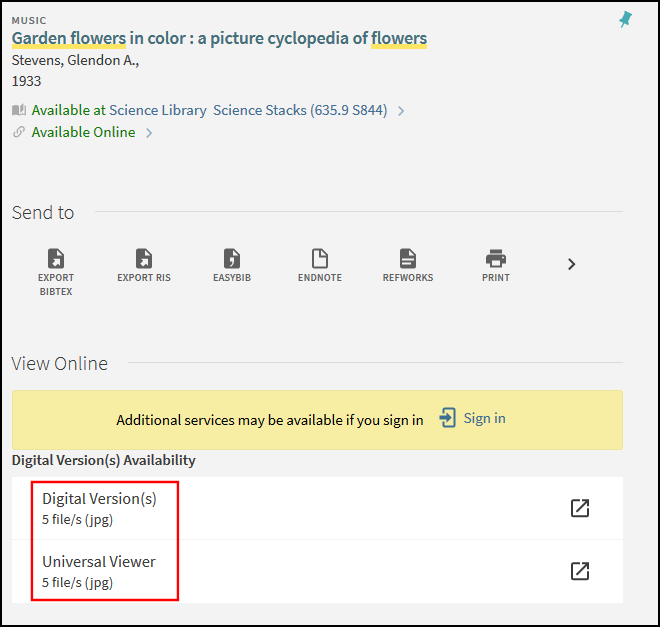Expand Science Stacks availability chevron

tap(401, 111)
